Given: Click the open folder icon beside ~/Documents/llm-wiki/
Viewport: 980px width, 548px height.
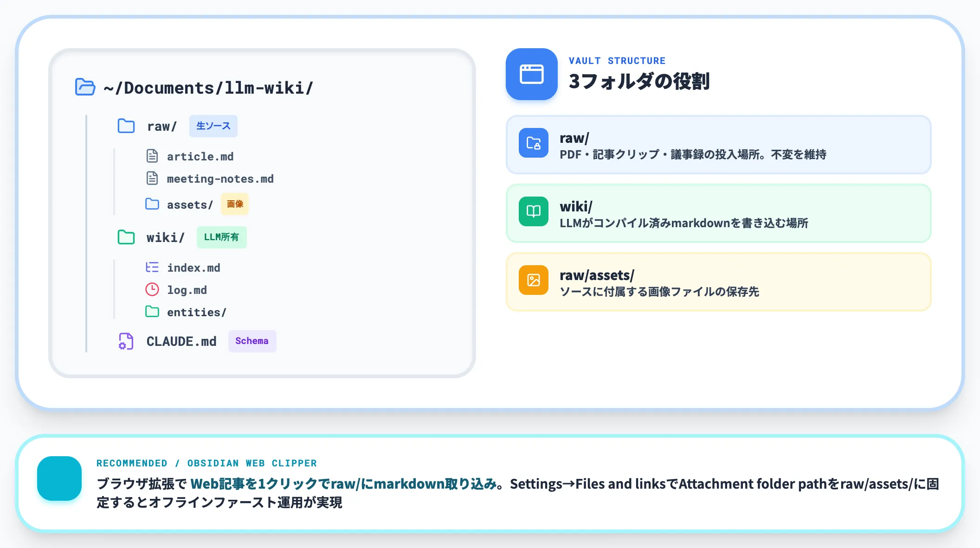Looking at the screenshot, I should 85,87.
